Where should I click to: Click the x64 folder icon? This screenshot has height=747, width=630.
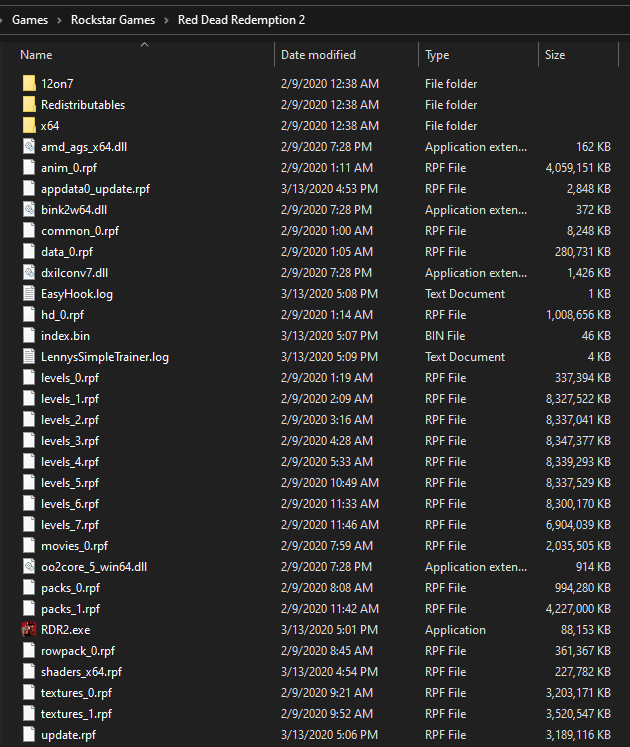[x=29, y=125]
